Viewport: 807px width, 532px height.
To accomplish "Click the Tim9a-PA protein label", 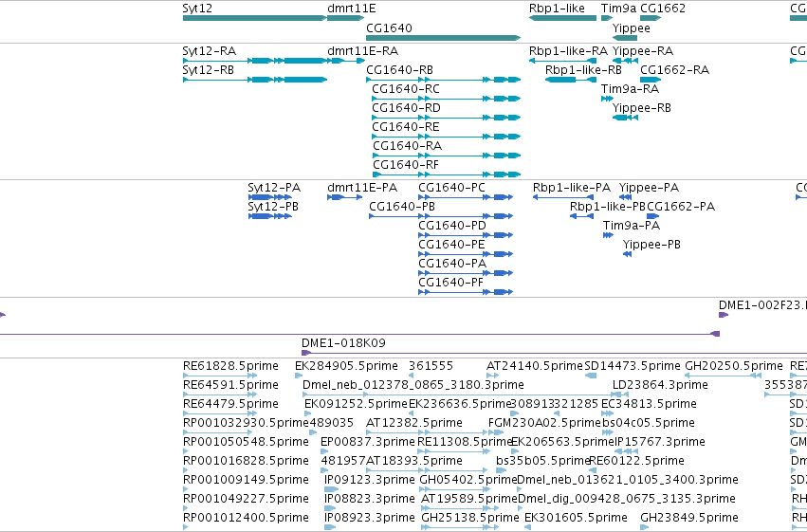I will (632, 226).
